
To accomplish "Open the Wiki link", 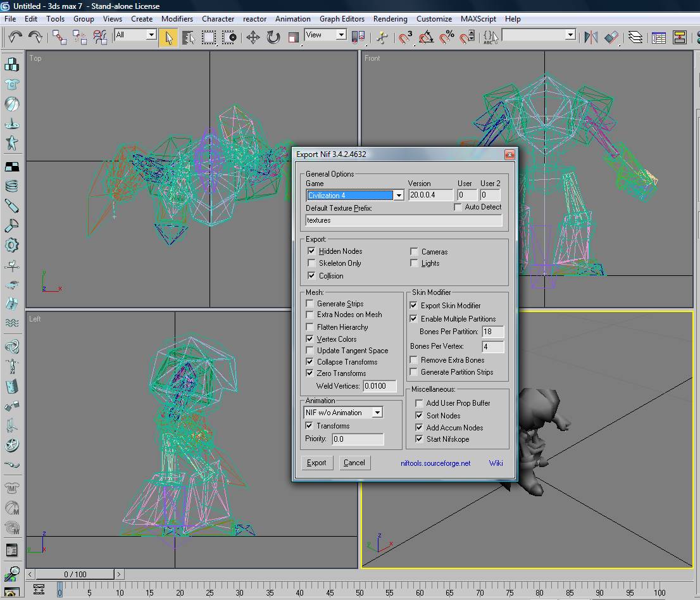I will point(496,463).
